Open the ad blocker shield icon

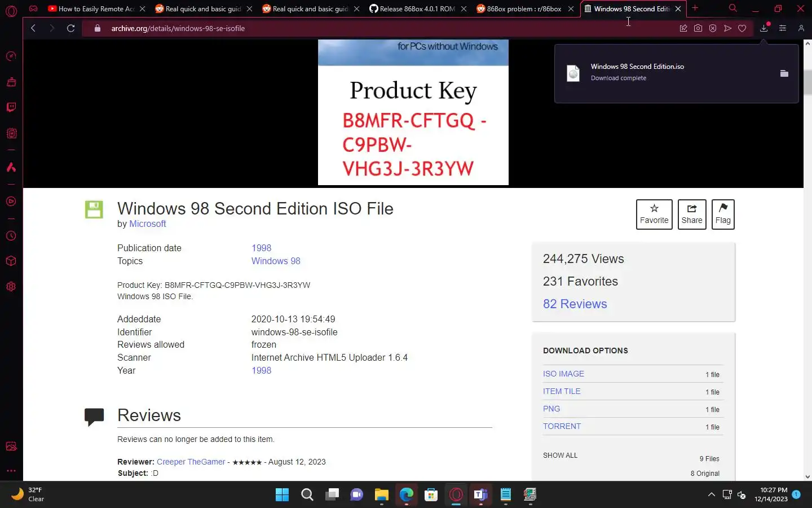click(713, 28)
